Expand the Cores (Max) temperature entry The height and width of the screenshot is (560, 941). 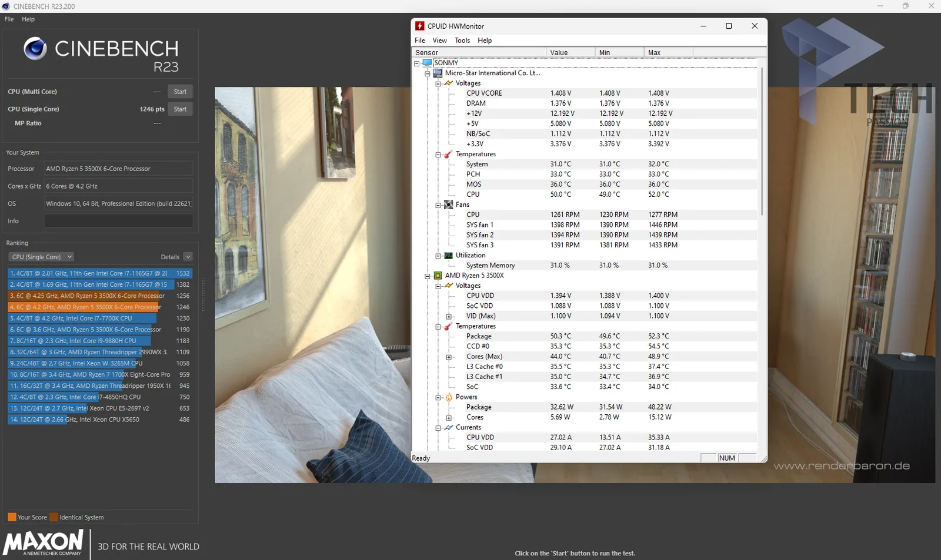[x=449, y=357]
